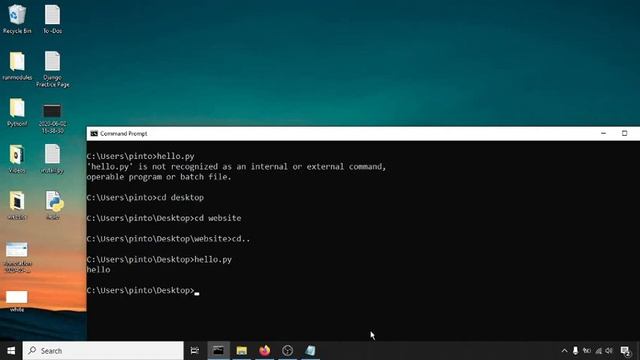
Task: Open File Explorer from the taskbar
Action: tap(242, 351)
